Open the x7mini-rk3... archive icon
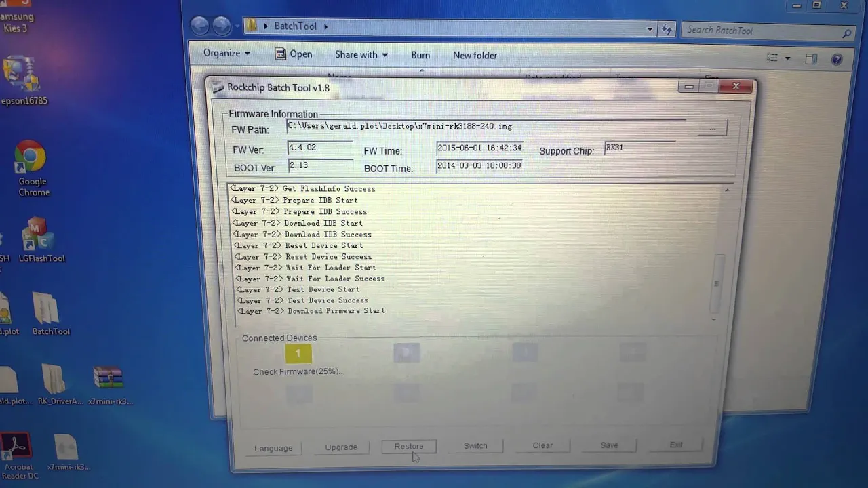 [109, 384]
